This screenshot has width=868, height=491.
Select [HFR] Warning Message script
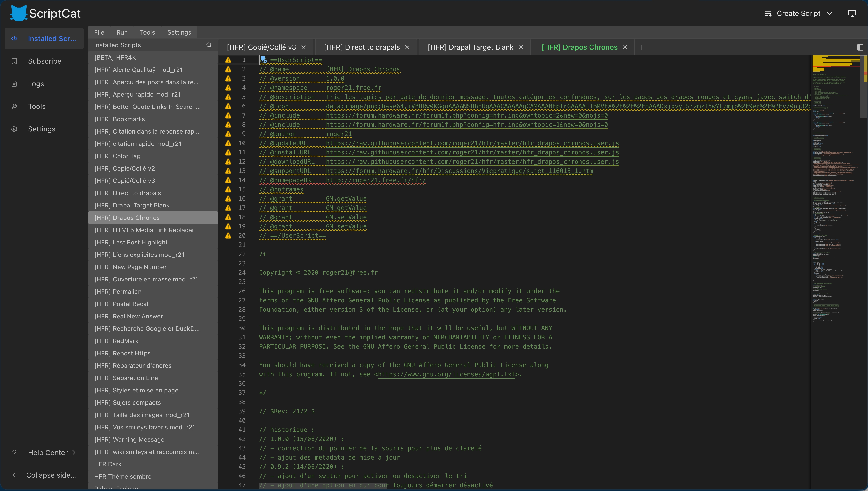tap(153, 439)
